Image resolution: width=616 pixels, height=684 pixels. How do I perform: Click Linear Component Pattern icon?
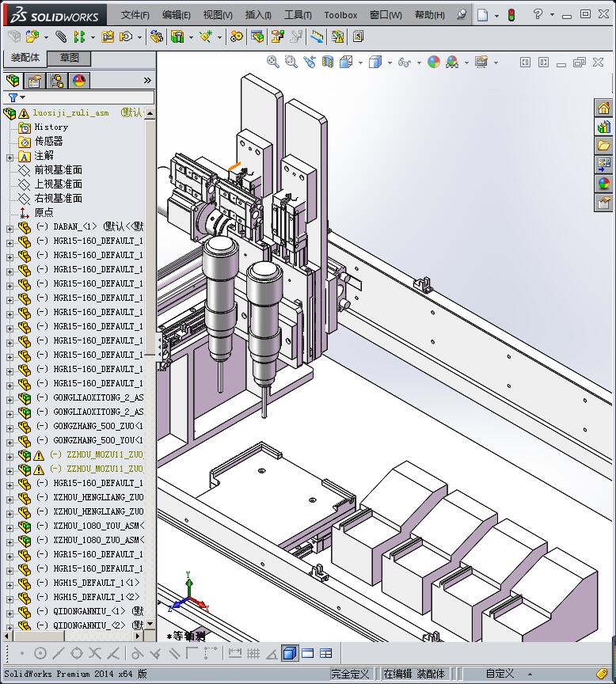click(x=78, y=36)
